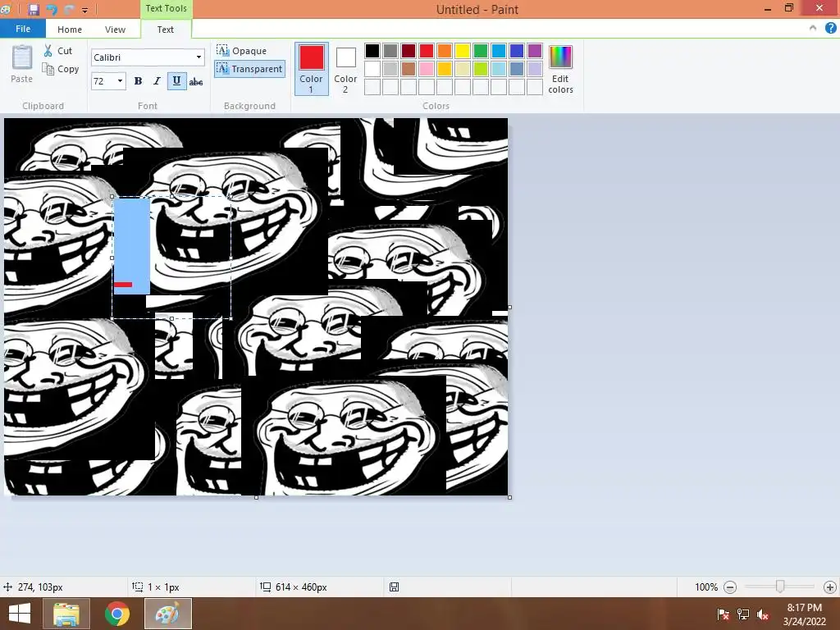Image resolution: width=840 pixels, height=630 pixels.
Task: Pick the black palette color
Action: pyautogui.click(x=372, y=51)
